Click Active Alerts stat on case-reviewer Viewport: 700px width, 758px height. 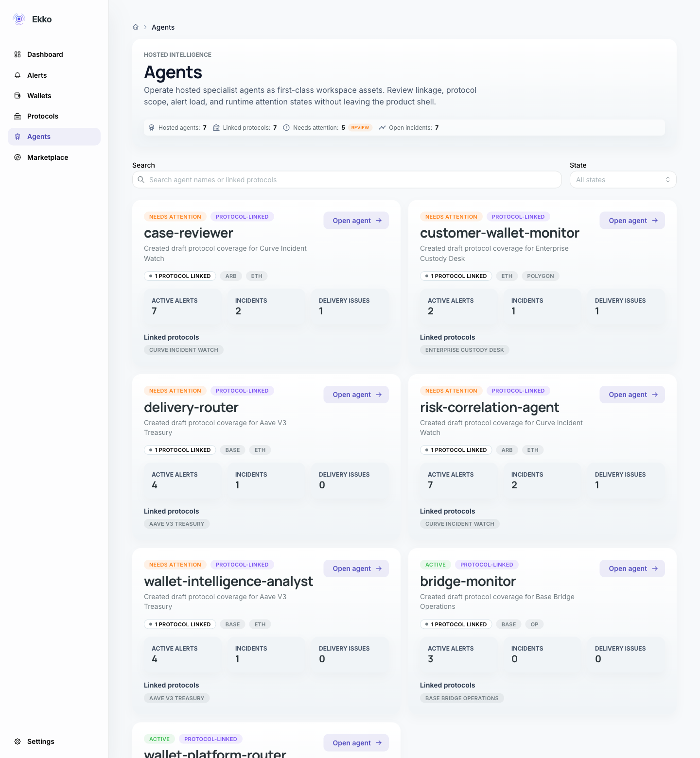tap(183, 307)
